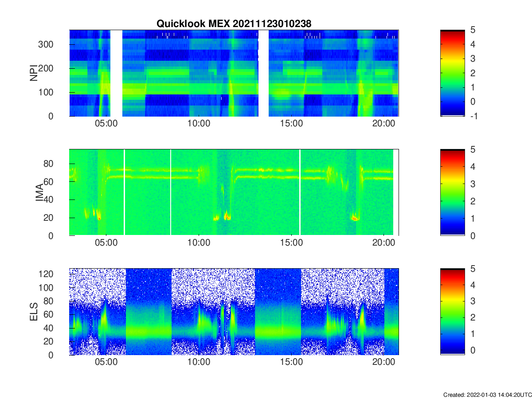Click the 10:00 tick under IMA plot
The height and width of the screenshot is (399, 532).
pyautogui.click(x=199, y=244)
